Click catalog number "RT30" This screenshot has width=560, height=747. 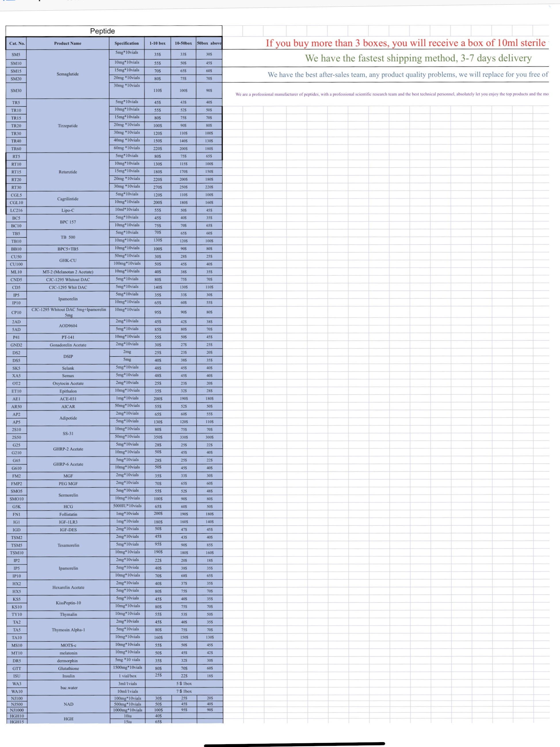coord(16,187)
